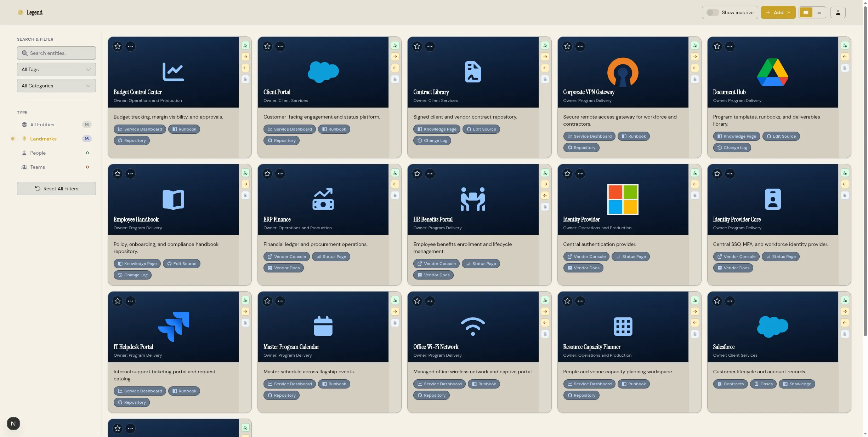Select the Landmarks type filter
This screenshot has height=437, width=868.
click(56, 139)
